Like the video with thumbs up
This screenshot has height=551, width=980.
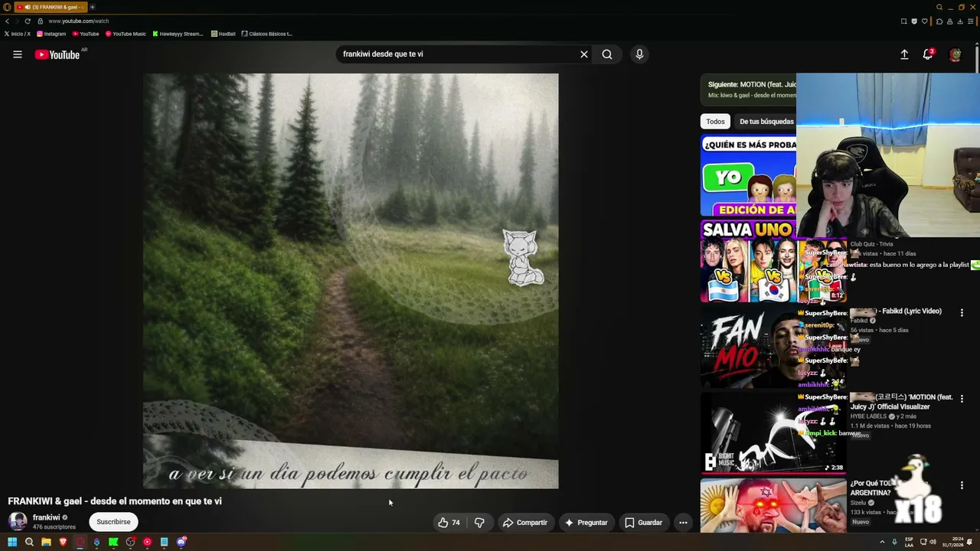[x=449, y=523]
